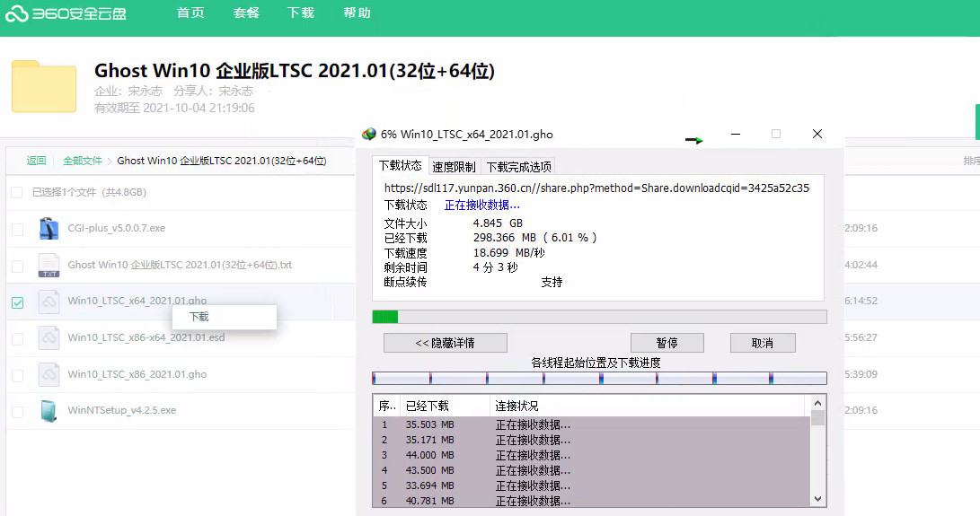Select thread row 4 with 43.500 MB
The width and height of the screenshot is (980, 516).
[591, 470]
